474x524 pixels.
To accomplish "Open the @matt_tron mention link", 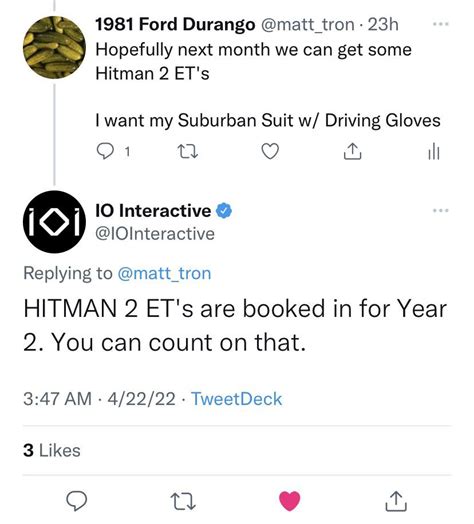I will point(164,273).
